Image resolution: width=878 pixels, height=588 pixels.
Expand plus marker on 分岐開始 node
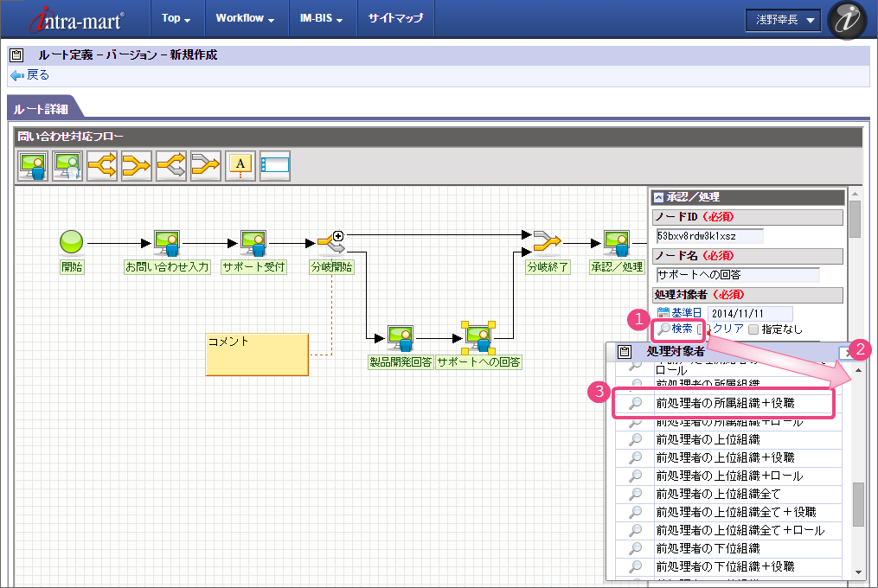338,236
